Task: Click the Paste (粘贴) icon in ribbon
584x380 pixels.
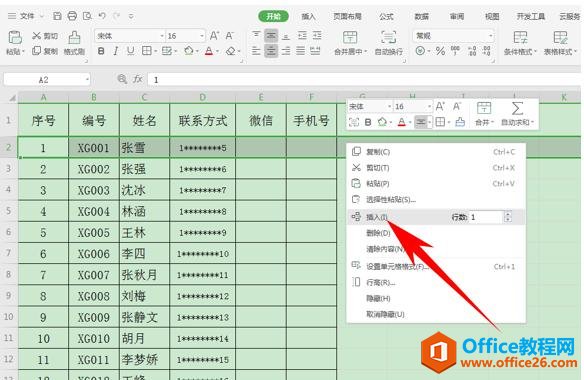Action: 15,38
